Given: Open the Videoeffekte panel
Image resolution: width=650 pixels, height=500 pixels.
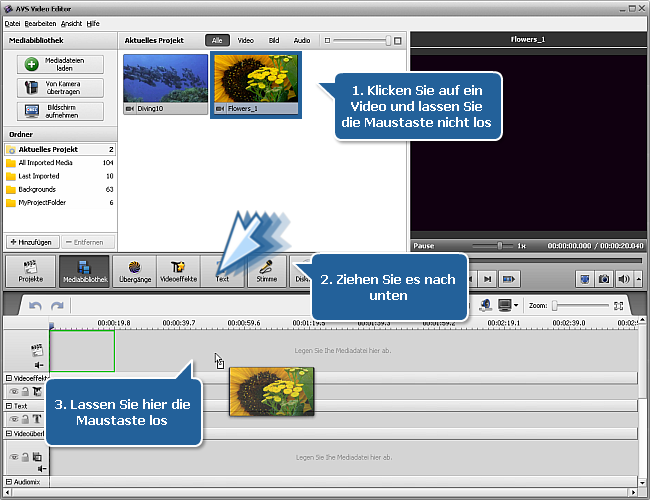Looking at the screenshot, I should click(x=178, y=271).
